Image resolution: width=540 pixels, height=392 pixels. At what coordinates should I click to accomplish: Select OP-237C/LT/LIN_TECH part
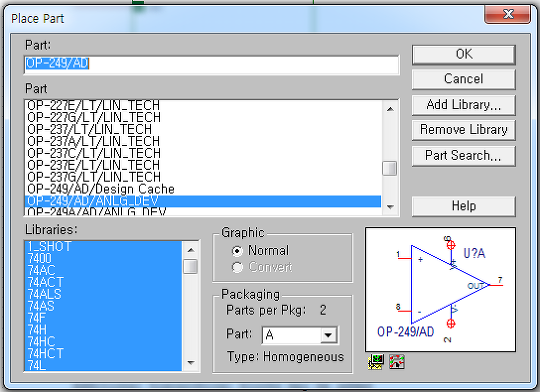pyautogui.click(x=203, y=153)
